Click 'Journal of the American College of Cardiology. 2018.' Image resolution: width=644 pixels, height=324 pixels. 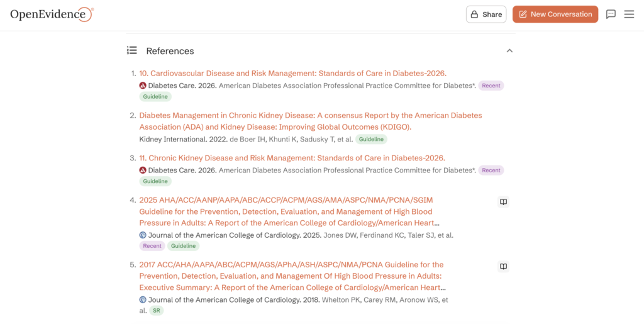(x=234, y=299)
